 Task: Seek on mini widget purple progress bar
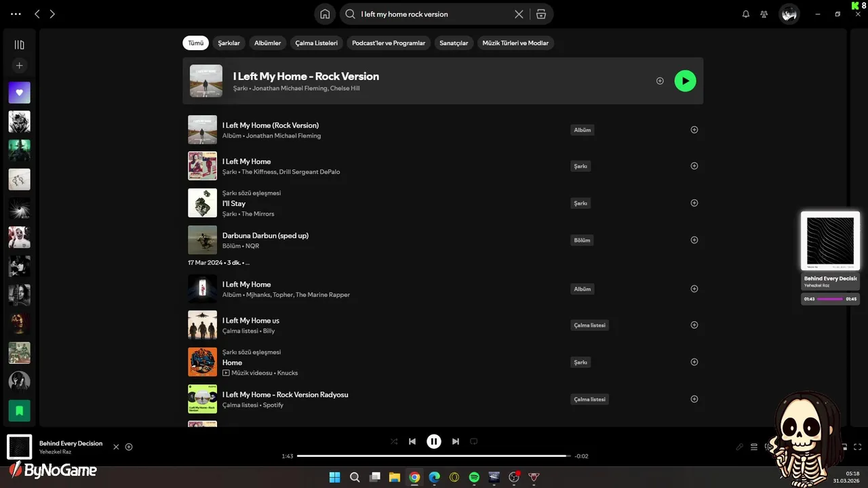(x=830, y=299)
